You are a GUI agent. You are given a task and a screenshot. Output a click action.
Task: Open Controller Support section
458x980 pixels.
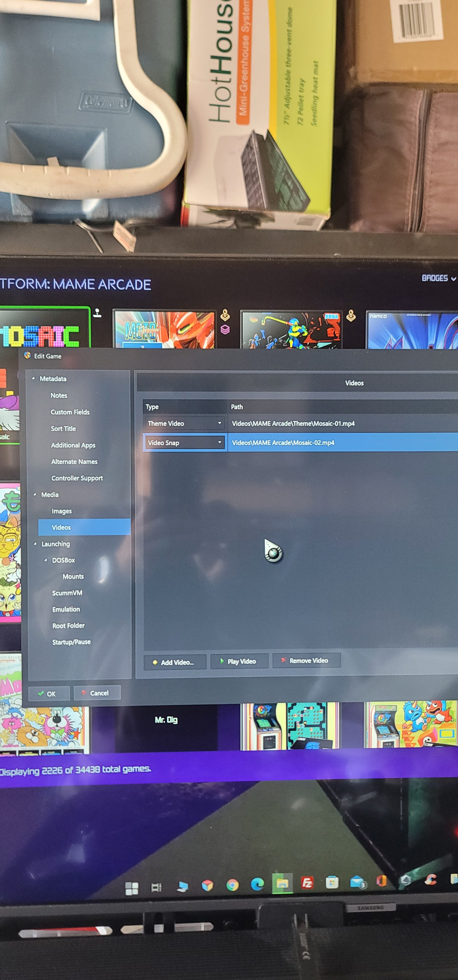77,478
